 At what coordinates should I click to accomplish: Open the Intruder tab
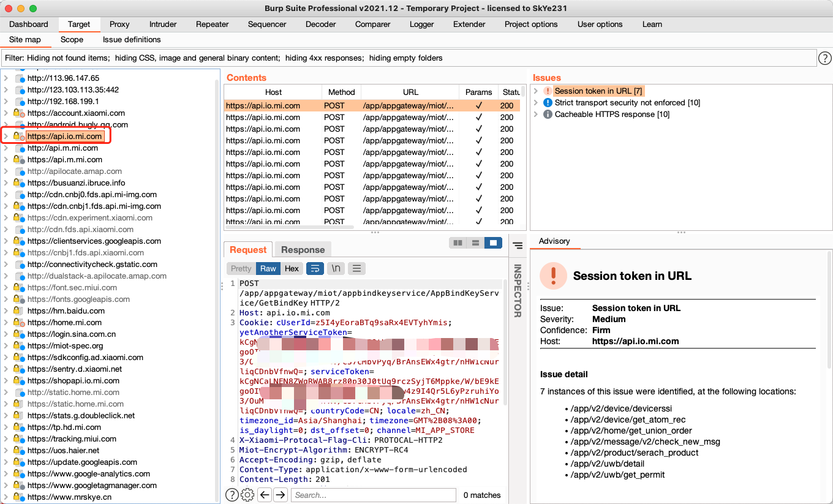click(x=163, y=24)
